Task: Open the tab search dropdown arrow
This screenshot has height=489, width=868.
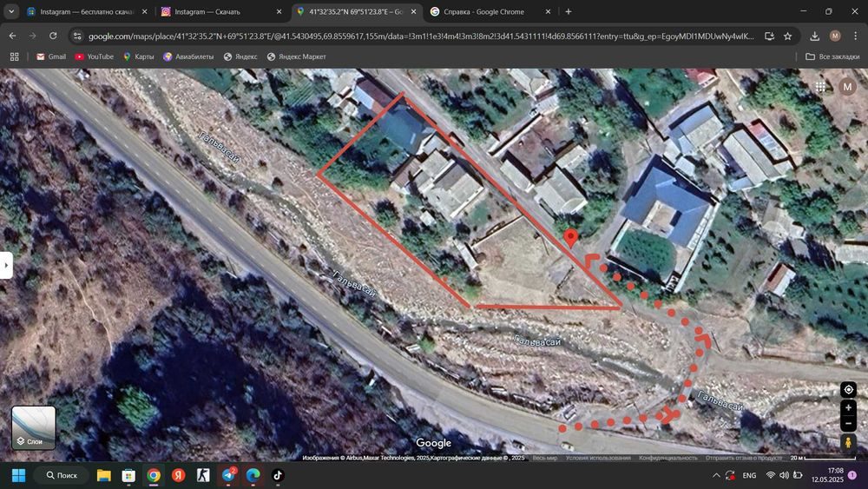Action: click(x=11, y=11)
